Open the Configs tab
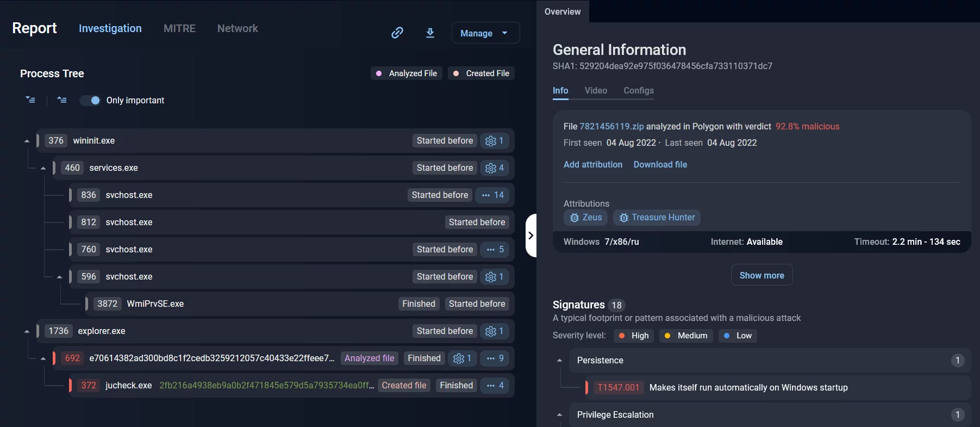The image size is (980, 427). tap(639, 91)
